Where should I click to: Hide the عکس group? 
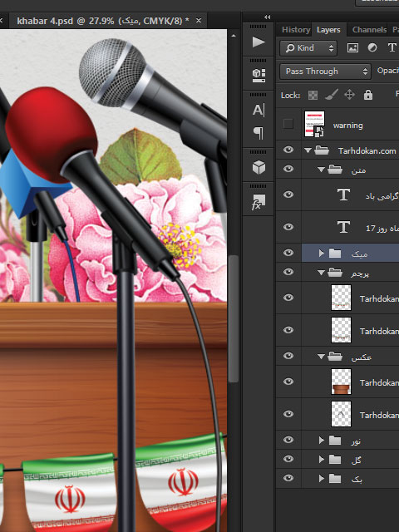click(288, 356)
